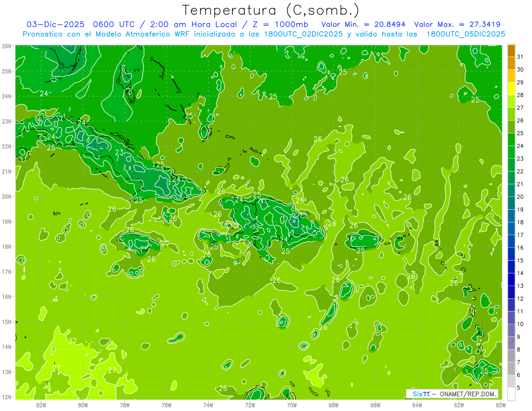
Task: Pick the yellow swatch between 28 and 29
Action: [512, 89]
